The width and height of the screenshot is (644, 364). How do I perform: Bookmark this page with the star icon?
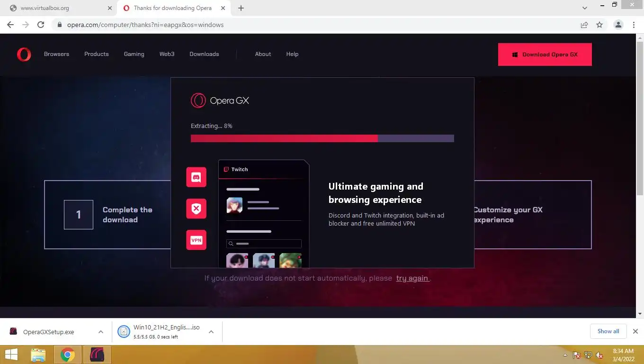click(599, 25)
